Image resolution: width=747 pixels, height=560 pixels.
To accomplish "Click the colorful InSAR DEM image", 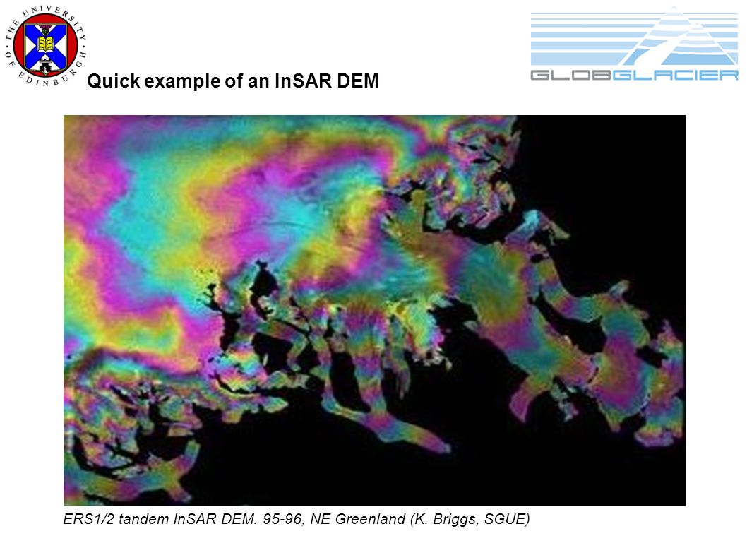I will click(x=374, y=310).
